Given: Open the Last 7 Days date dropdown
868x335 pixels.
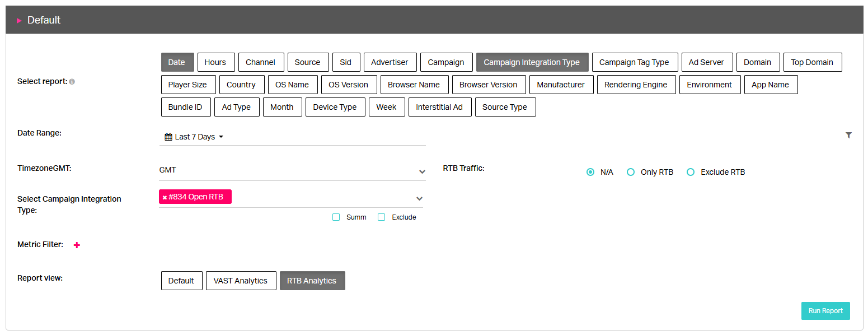Looking at the screenshot, I should click(x=194, y=137).
